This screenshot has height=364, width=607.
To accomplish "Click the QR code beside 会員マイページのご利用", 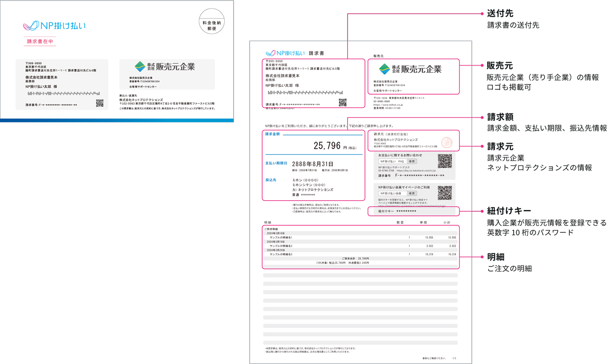I will (x=444, y=193).
